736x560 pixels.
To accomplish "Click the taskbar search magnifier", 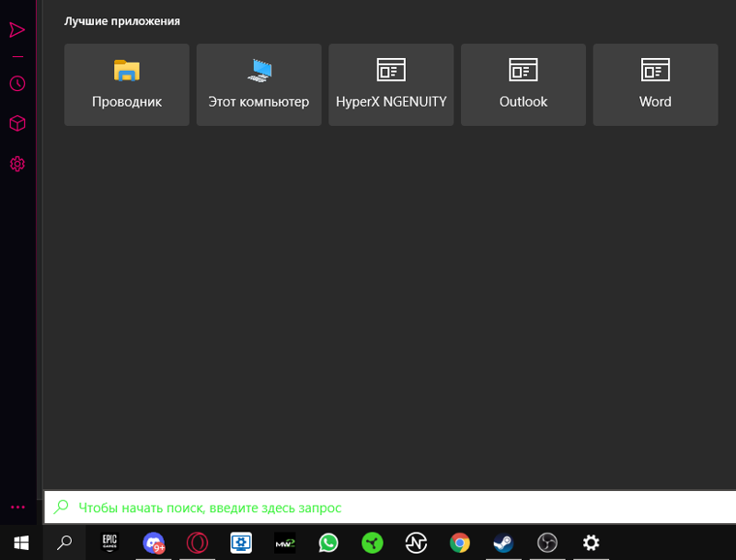I will (64, 543).
